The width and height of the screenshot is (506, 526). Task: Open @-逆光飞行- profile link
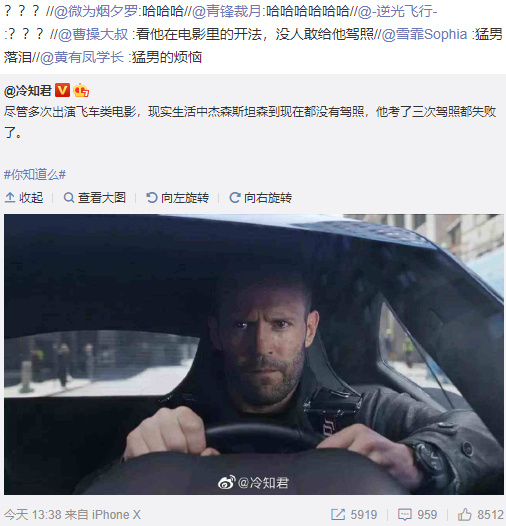click(x=398, y=12)
